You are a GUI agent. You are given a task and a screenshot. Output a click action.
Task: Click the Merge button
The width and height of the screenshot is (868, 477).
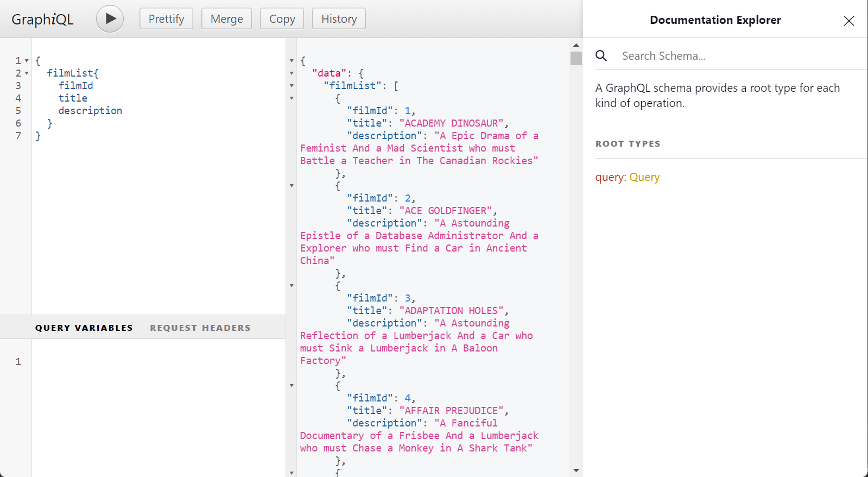(x=226, y=19)
